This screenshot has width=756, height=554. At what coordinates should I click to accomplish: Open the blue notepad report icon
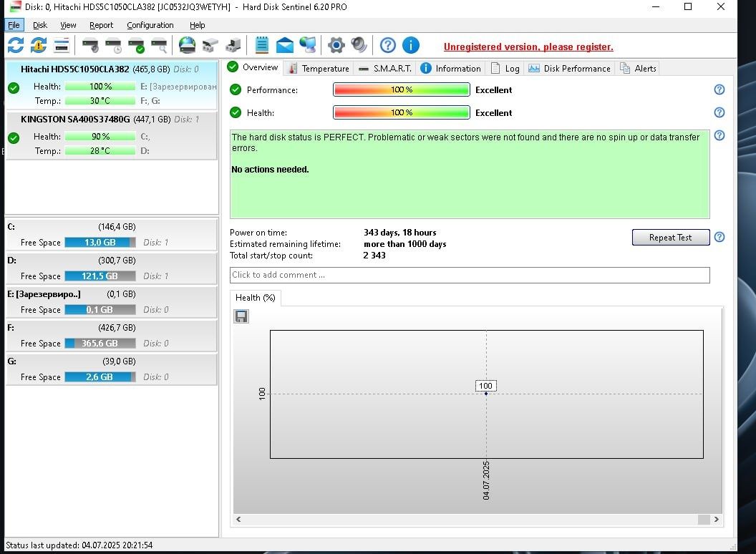262,46
